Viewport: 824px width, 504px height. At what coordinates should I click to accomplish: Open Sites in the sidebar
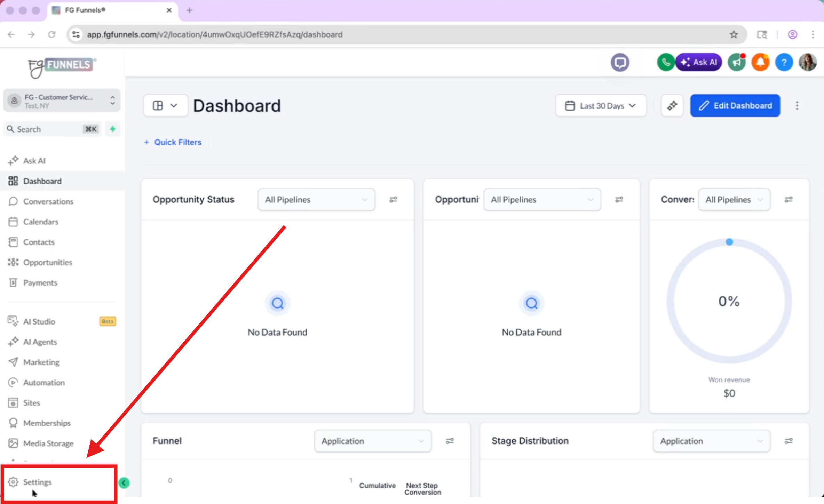pos(62,403)
